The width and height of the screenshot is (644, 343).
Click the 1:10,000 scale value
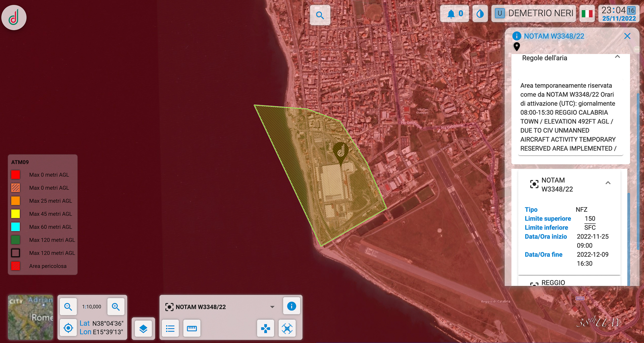click(x=92, y=307)
